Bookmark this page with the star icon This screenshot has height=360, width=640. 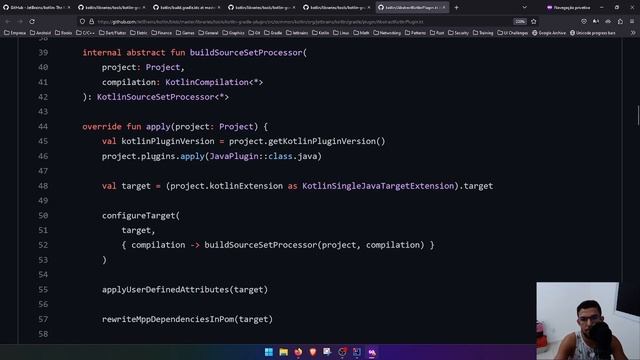pos(533,21)
